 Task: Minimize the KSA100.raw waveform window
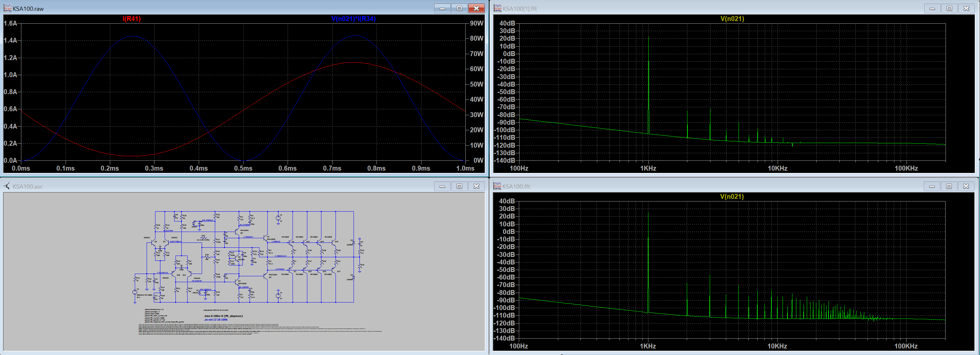(x=442, y=9)
